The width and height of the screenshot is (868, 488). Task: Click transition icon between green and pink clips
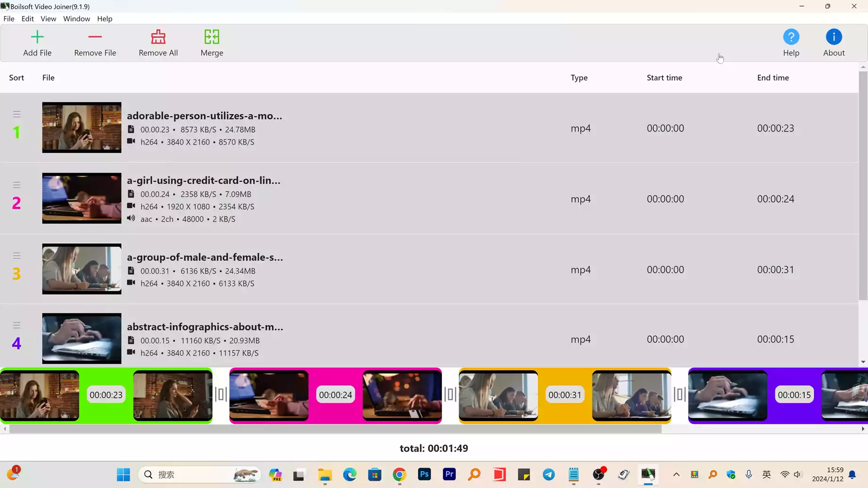221,394
